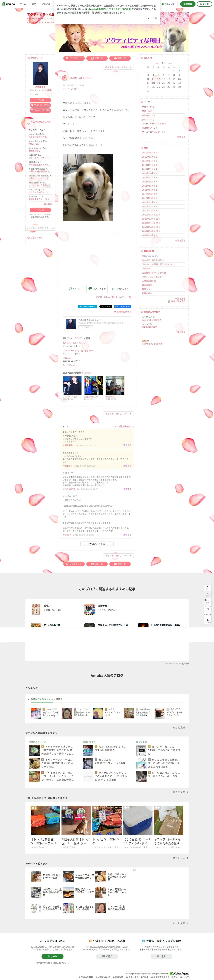214x980 pixels.
Task: Click 続きを見る under ジャンル人気記事ランキング
Action: point(180,792)
